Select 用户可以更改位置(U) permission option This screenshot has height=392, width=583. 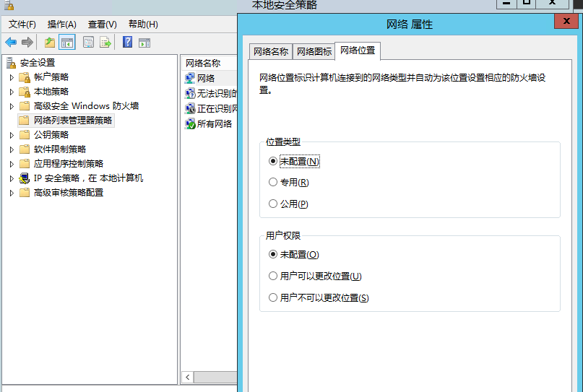tap(273, 276)
